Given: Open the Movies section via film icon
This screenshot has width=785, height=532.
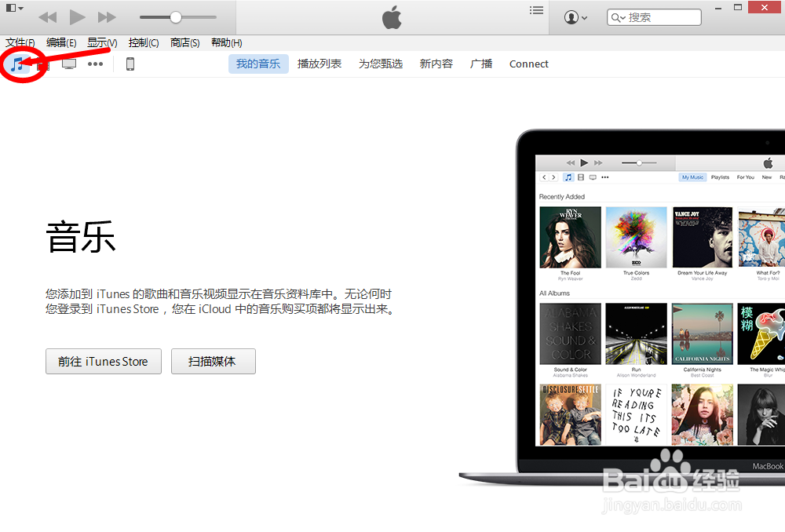Looking at the screenshot, I should point(43,64).
